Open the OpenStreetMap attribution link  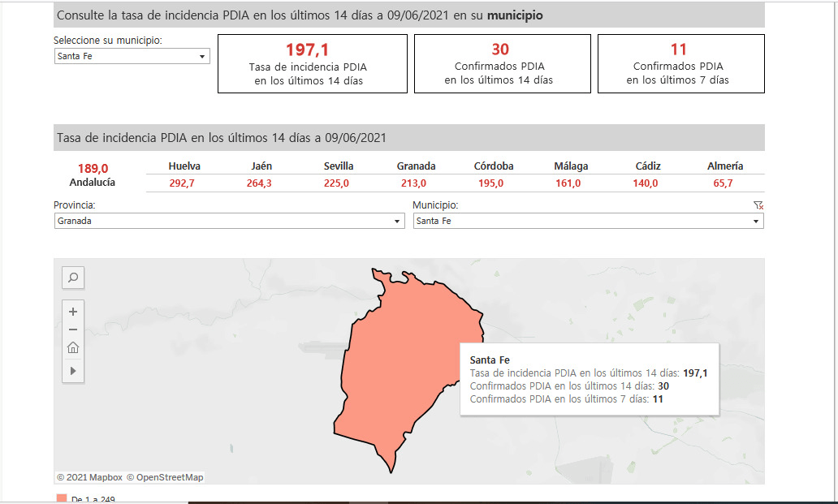pos(165,477)
